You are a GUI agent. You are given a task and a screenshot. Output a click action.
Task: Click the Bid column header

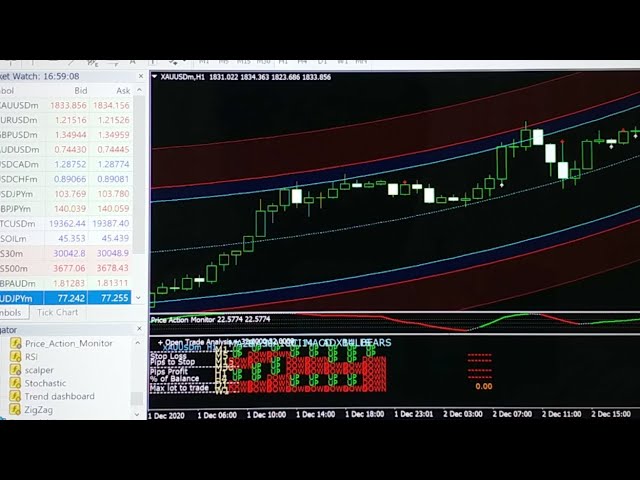point(80,90)
